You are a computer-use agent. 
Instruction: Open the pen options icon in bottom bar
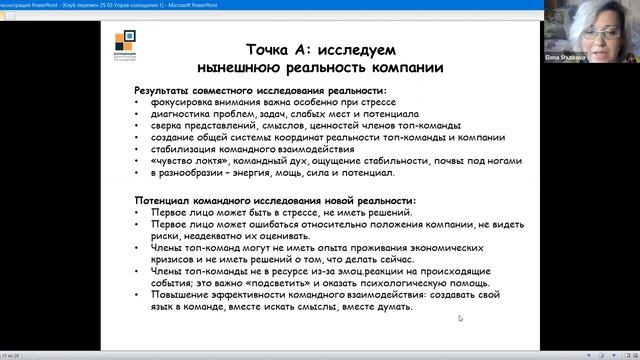tap(602, 356)
